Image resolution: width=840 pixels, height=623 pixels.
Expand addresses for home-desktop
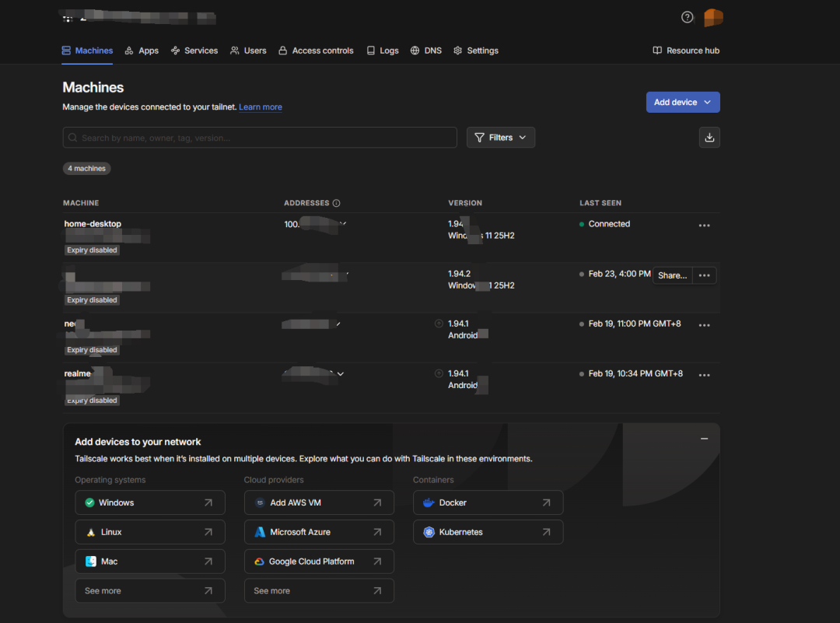point(344,223)
